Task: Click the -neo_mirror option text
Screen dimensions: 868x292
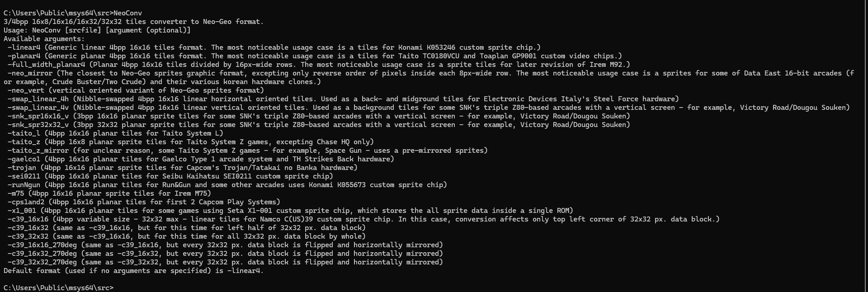Action: 30,73
